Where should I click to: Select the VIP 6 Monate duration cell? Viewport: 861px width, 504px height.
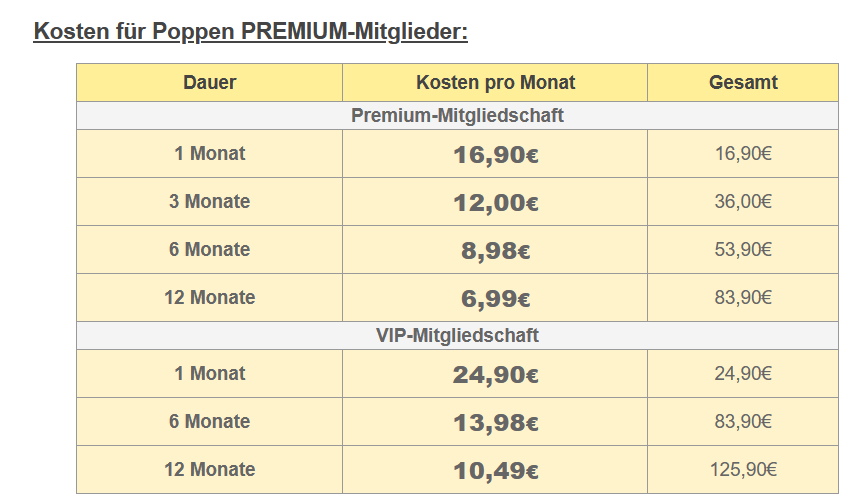click(x=210, y=422)
